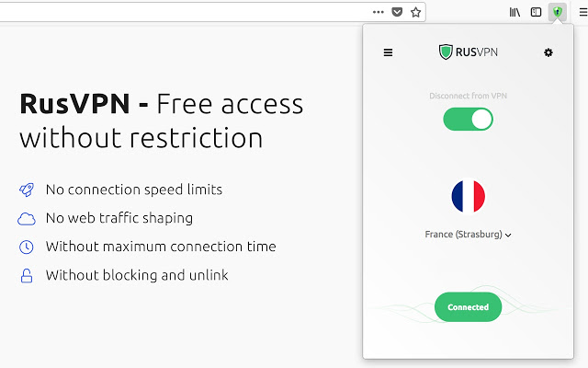
Task: Toggle the VPN connection switch off
Action: click(x=468, y=120)
